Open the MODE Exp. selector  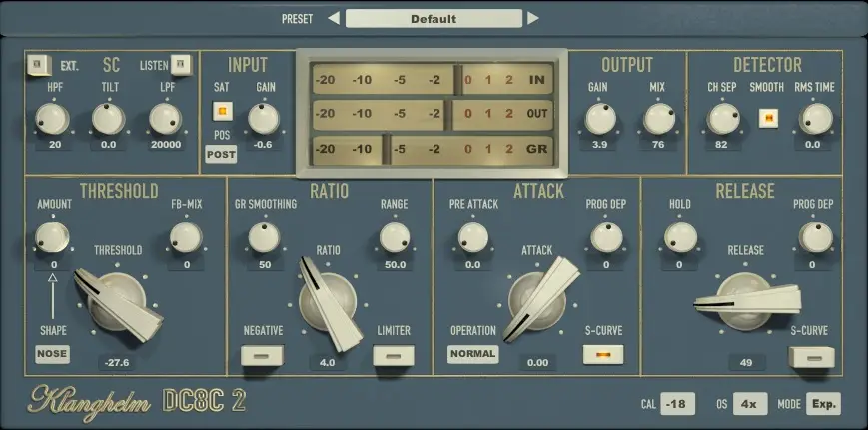click(x=823, y=404)
